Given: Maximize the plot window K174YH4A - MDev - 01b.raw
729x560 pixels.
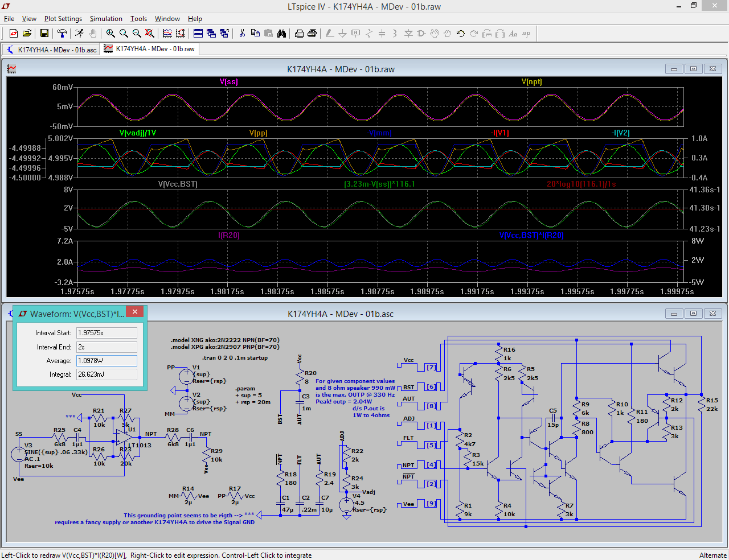Looking at the screenshot, I should click(693, 69).
